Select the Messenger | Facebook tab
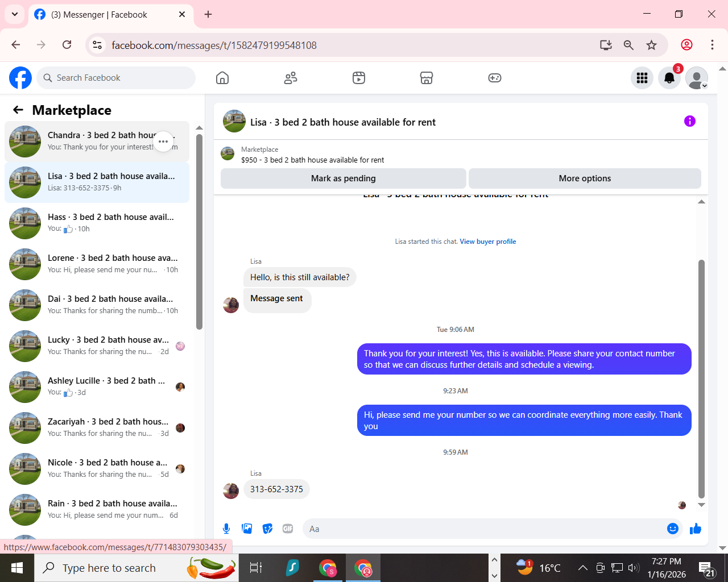Image resolution: width=728 pixels, height=582 pixels. pos(111,14)
